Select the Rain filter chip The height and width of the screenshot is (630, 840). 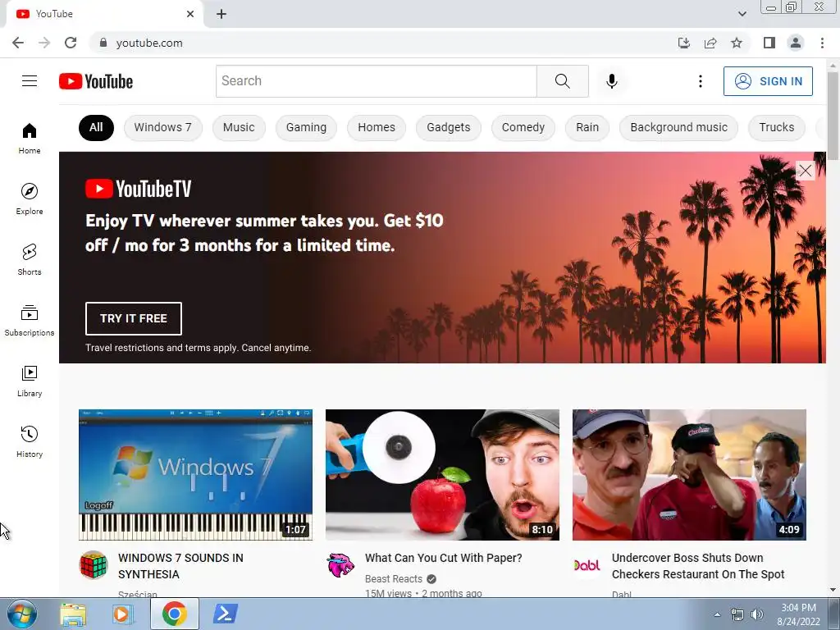(x=587, y=127)
